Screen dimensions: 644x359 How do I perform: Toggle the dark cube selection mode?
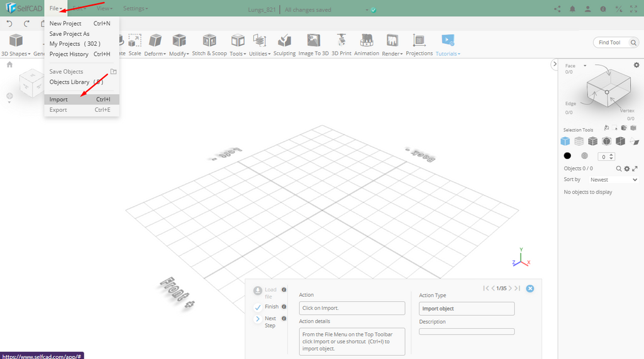coord(620,141)
